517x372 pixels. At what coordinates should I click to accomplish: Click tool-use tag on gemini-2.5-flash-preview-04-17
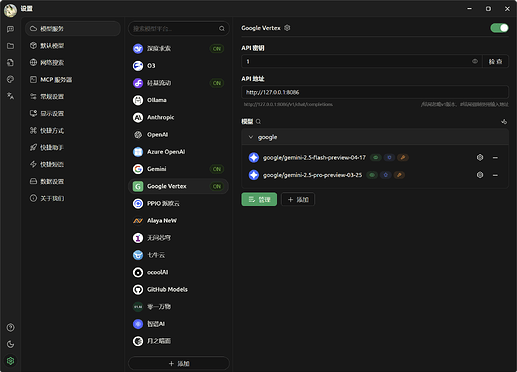[403, 157]
